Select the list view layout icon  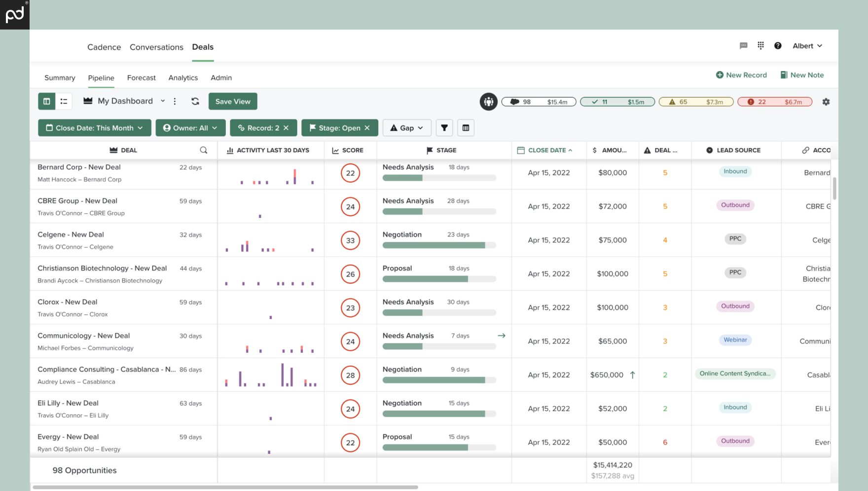click(x=64, y=101)
